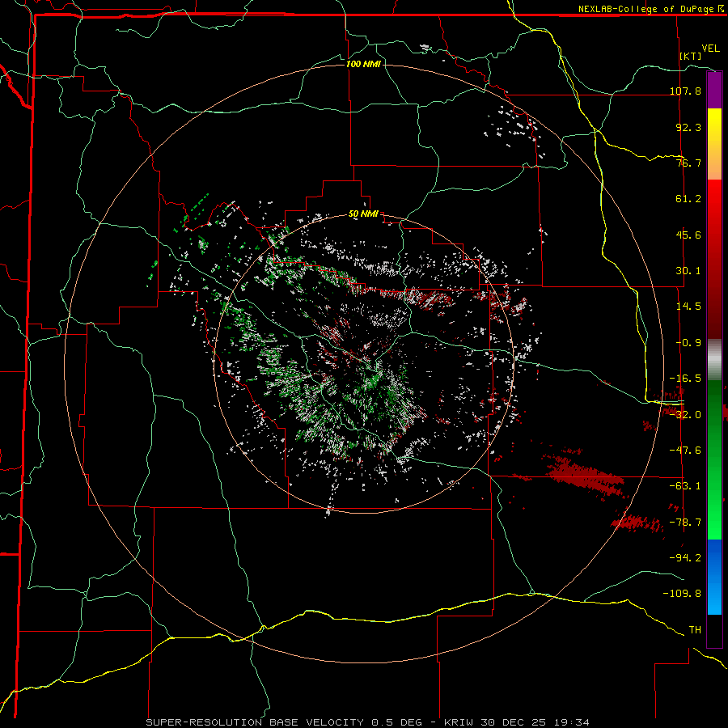The image size is (728, 728).
Task: Click the large red velocity echo band in the southeast
Action: point(584,476)
